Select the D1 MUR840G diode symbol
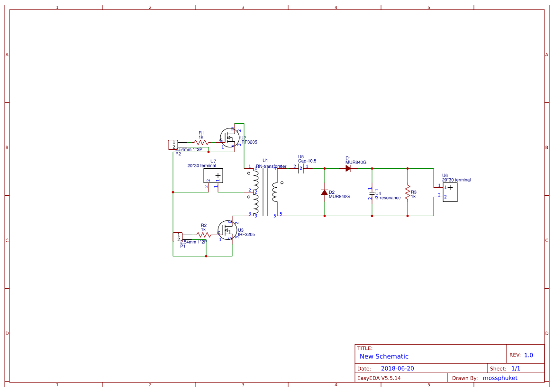 (348, 169)
